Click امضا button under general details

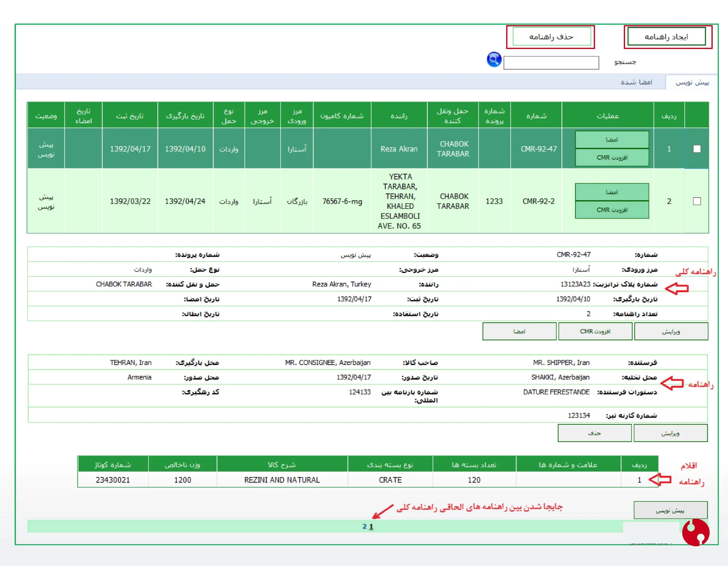[x=519, y=331]
